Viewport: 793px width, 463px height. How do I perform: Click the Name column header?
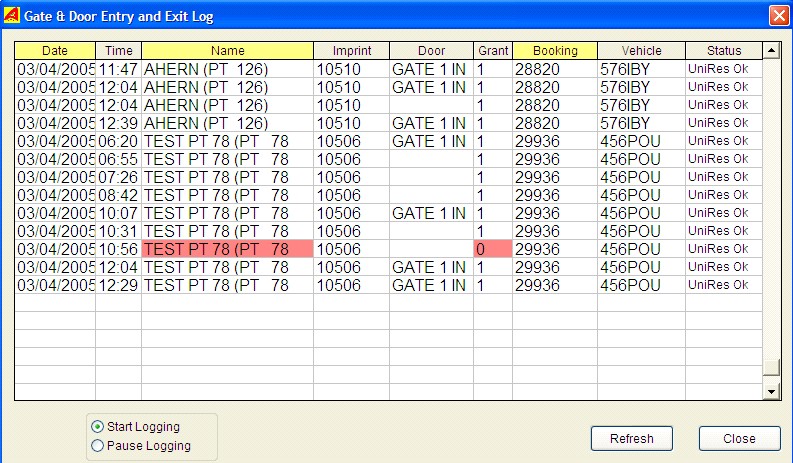click(x=228, y=51)
